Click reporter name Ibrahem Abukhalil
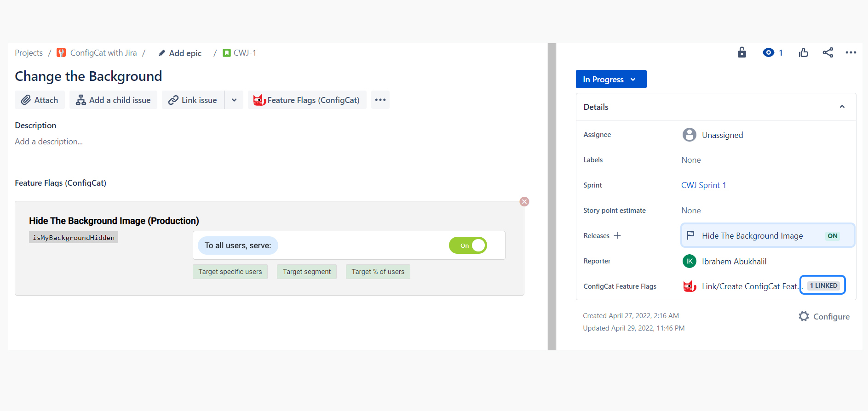Screen dimensions: 868x411 click(x=734, y=262)
